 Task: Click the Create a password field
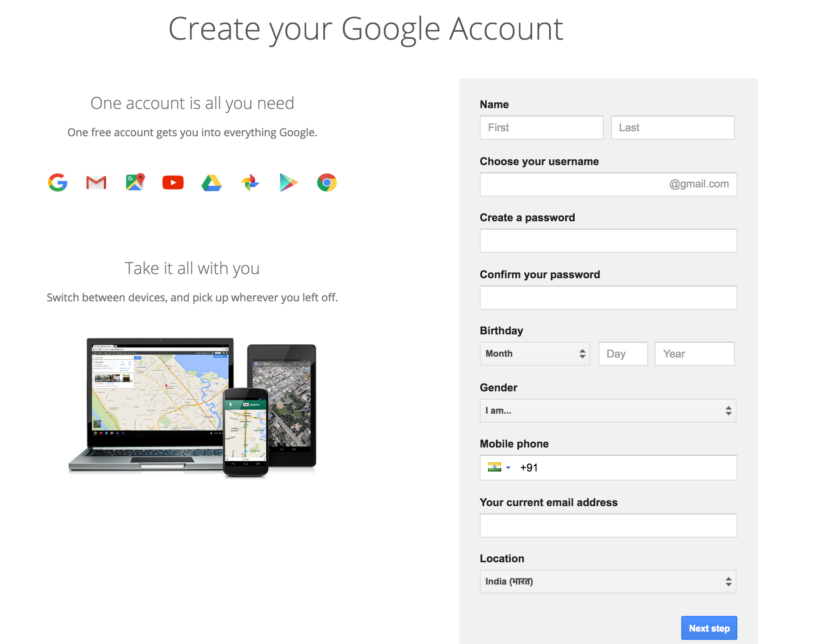point(609,241)
